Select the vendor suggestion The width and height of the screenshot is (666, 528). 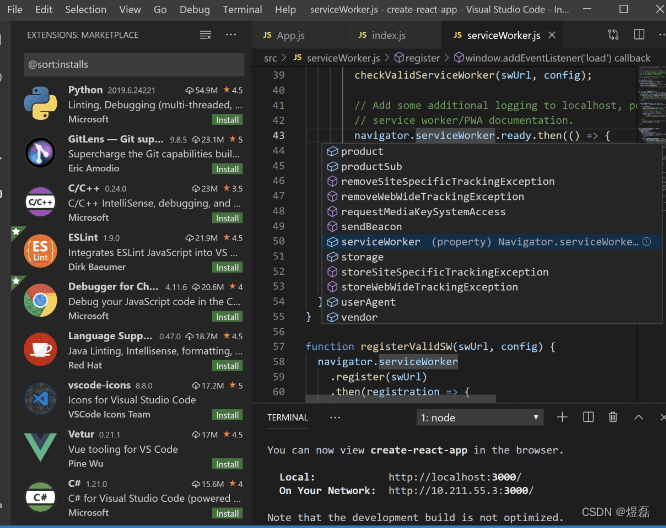coord(492,317)
